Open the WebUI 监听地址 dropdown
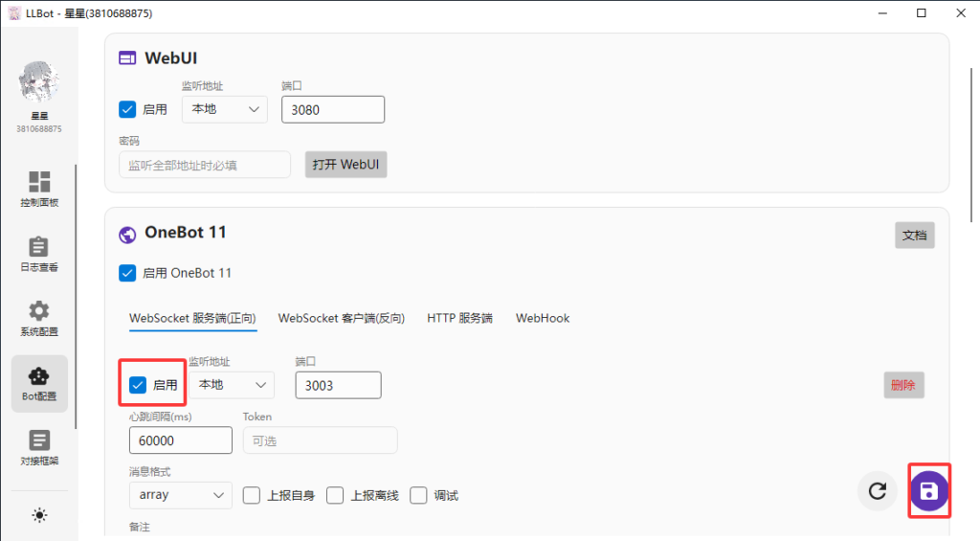The width and height of the screenshot is (980, 541). 224,109
